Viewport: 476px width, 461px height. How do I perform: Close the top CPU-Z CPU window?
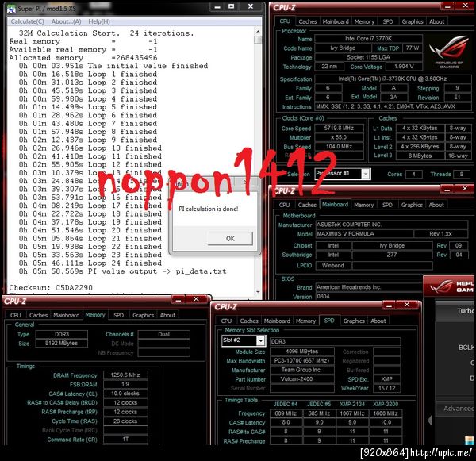tap(466, 6)
